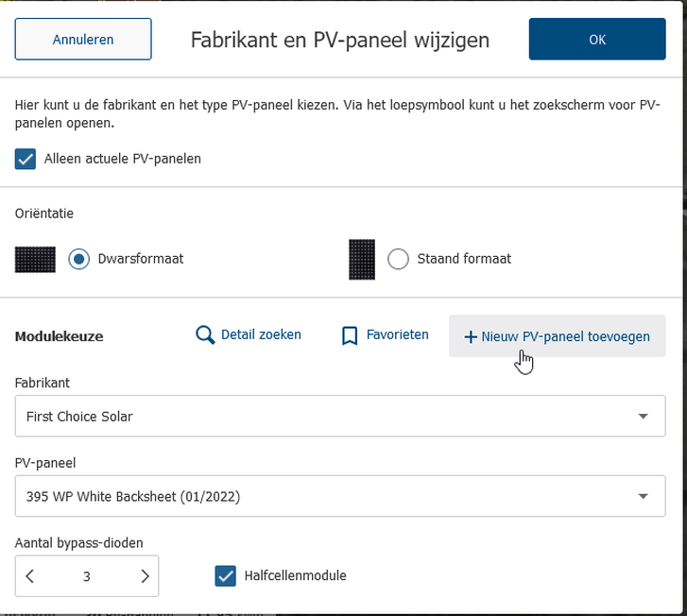Confirm with the OK button
The width and height of the screenshot is (687, 616).
[x=597, y=40]
